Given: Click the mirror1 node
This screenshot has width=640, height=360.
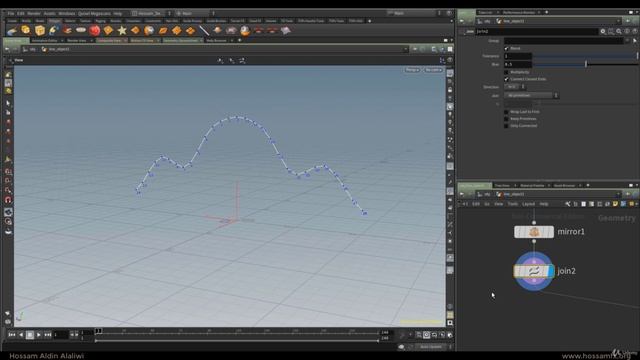Looking at the screenshot, I should click(534, 232).
